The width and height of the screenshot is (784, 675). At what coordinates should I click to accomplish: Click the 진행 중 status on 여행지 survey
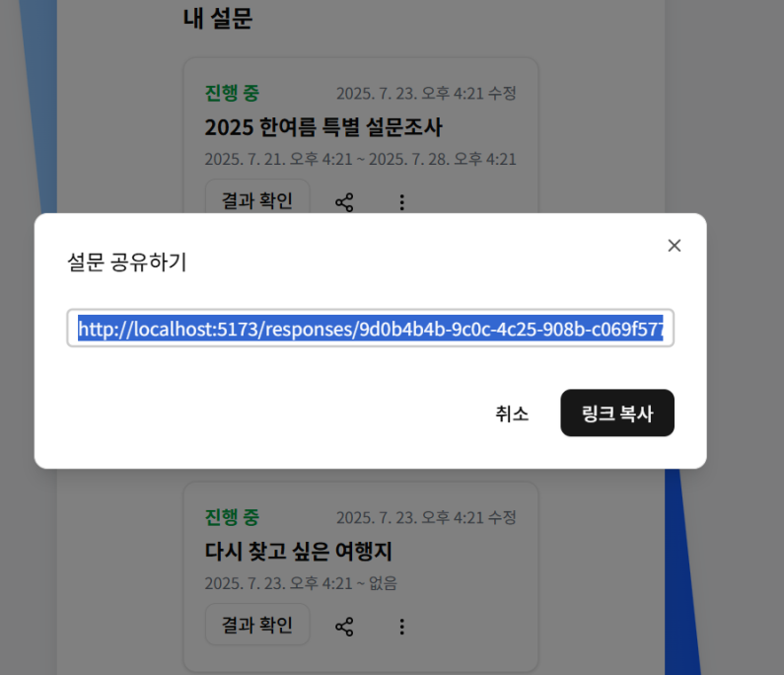[x=232, y=517]
